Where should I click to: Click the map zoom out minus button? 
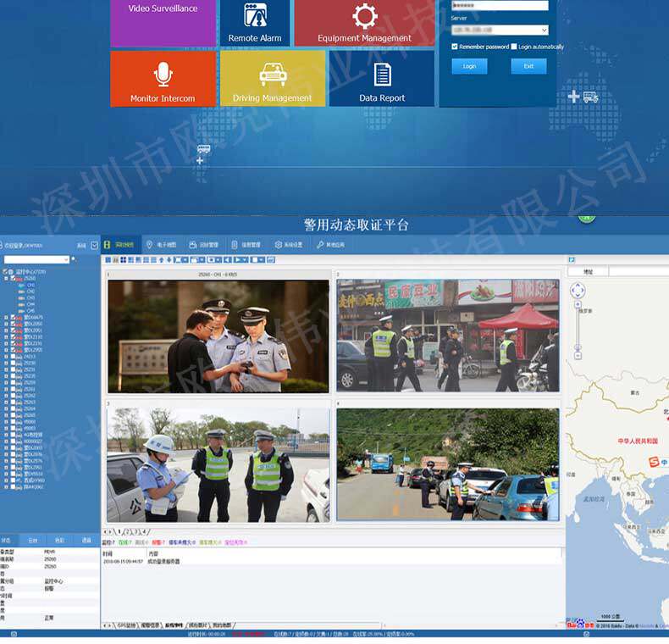point(578,355)
